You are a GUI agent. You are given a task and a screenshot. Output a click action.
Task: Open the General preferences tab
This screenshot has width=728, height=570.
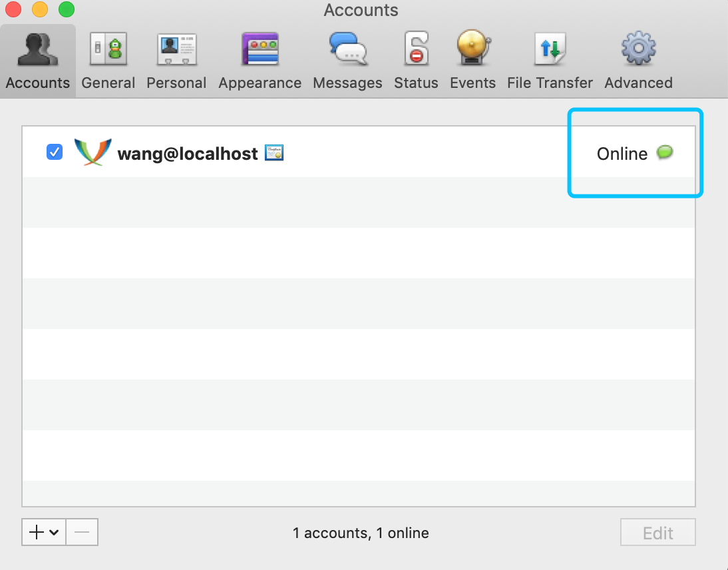(108, 61)
